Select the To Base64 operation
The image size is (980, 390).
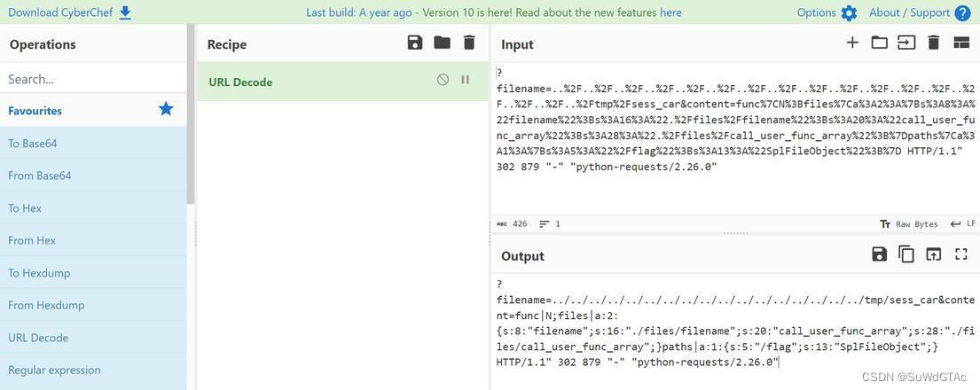coord(93,143)
